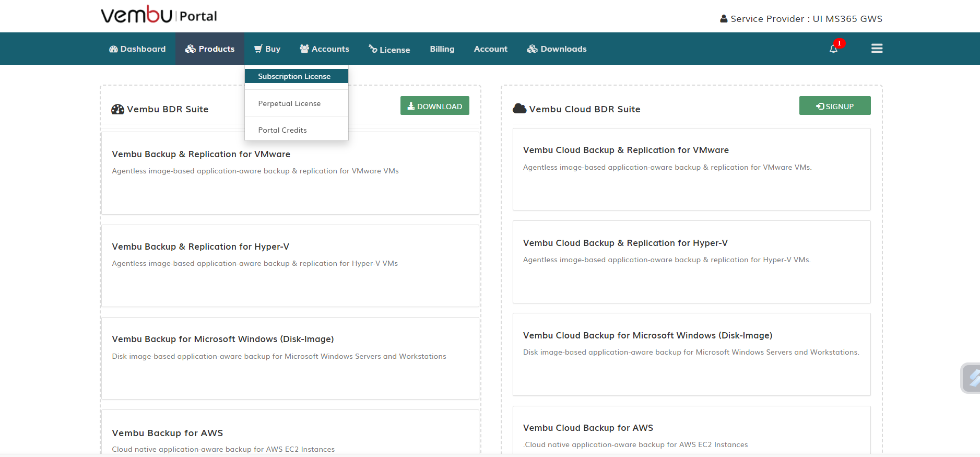Open Vembu Backup & Replication for VMware card

290,173
